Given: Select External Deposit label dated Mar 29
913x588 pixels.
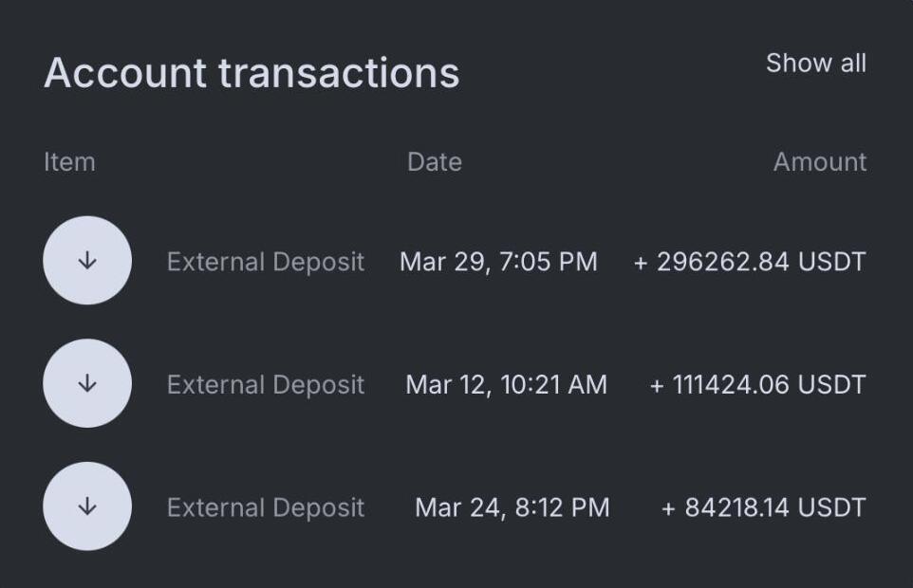Looking at the screenshot, I should pos(266,262).
